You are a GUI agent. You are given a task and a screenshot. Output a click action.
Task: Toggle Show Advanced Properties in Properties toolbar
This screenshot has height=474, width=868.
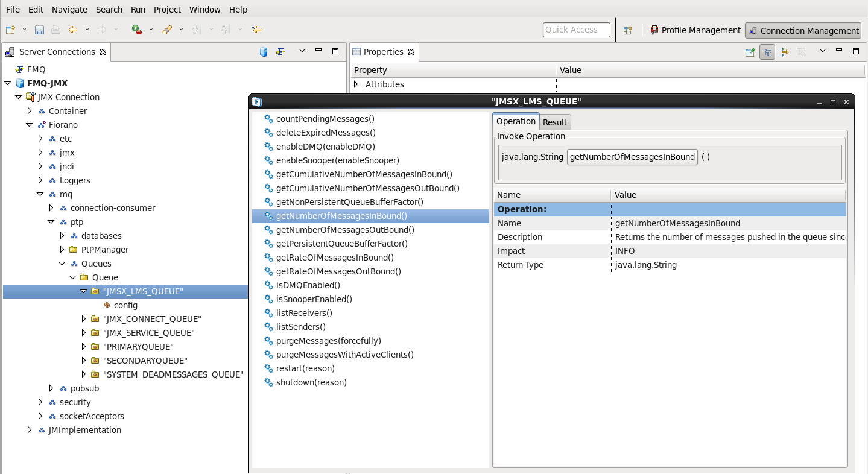tap(784, 52)
